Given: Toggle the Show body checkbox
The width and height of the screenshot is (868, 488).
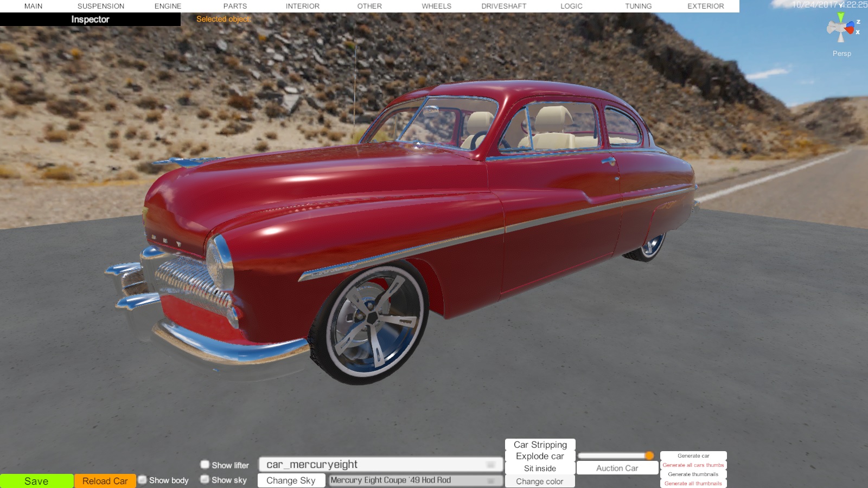Looking at the screenshot, I should (143, 480).
